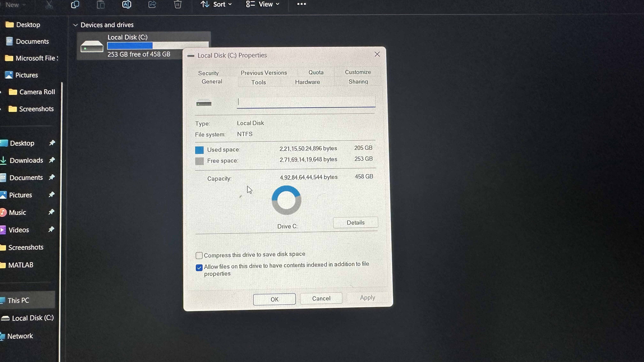Click the blue Used space color swatch
Viewport: 644px width, 362px height.
click(199, 150)
